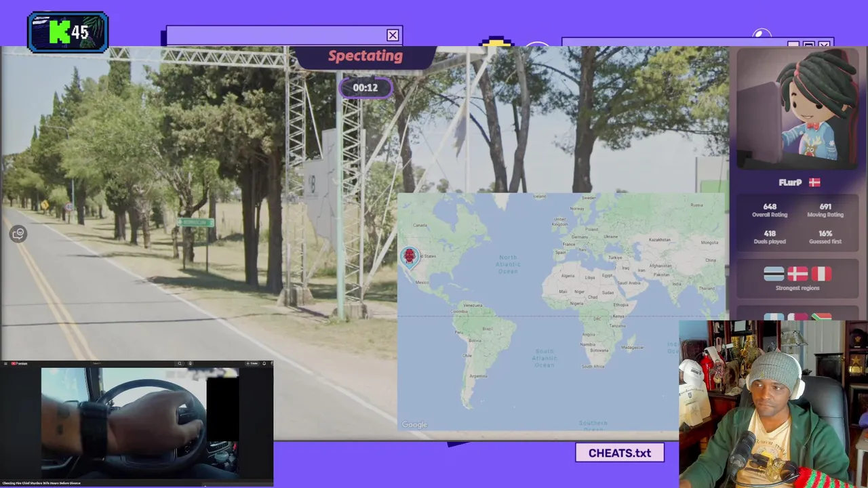Select the red player pin on the map
The width and height of the screenshot is (868, 488).
(409, 256)
